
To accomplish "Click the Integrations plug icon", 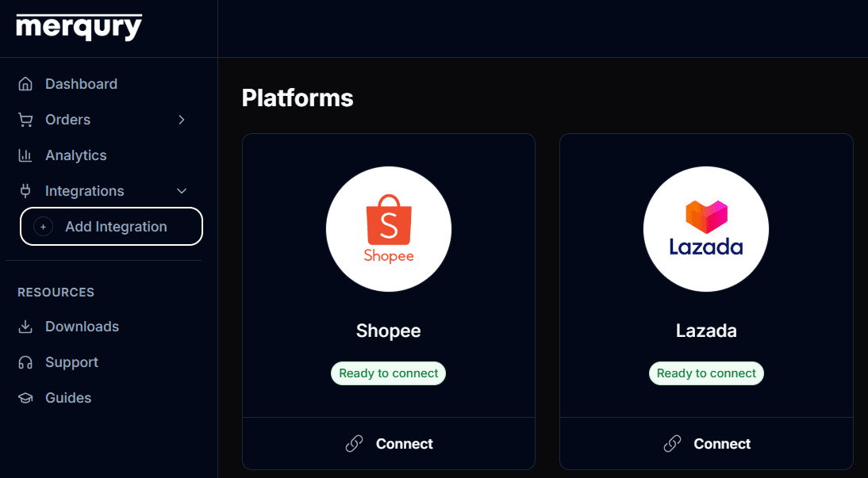I will [25, 191].
